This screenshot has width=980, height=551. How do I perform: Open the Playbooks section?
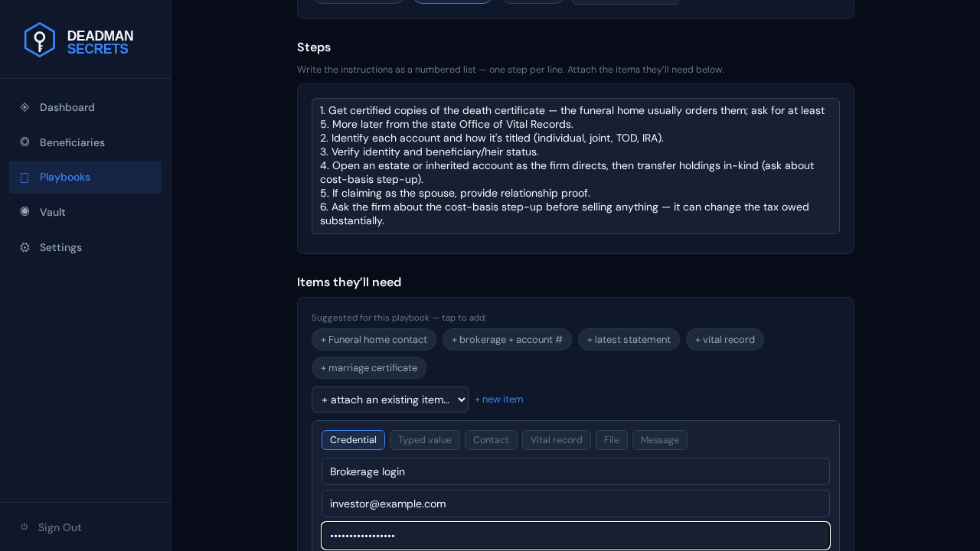[85, 177]
